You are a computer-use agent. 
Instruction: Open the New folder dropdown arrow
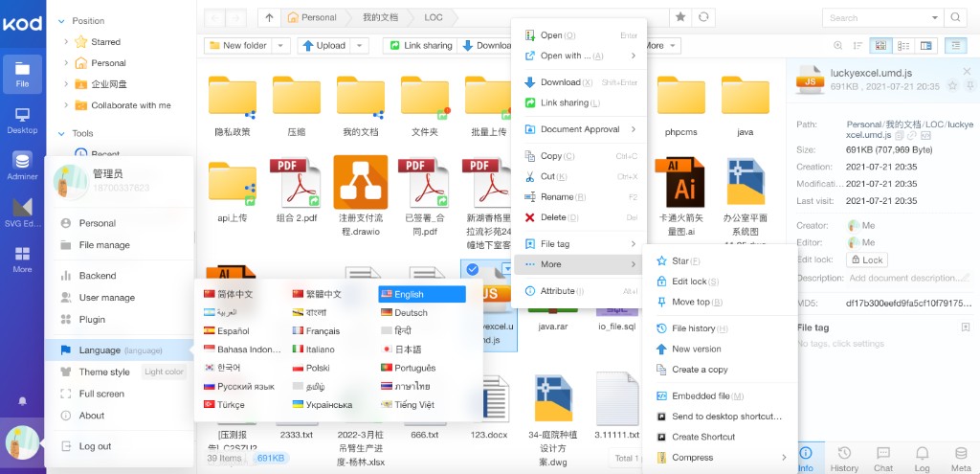[280, 45]
